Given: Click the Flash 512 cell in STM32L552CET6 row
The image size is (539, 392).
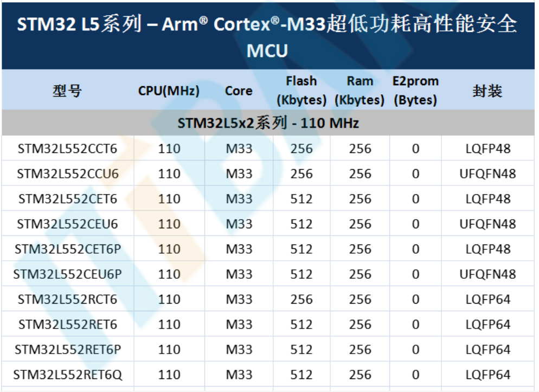Looking at the screenshot, I should click(301, 199).
